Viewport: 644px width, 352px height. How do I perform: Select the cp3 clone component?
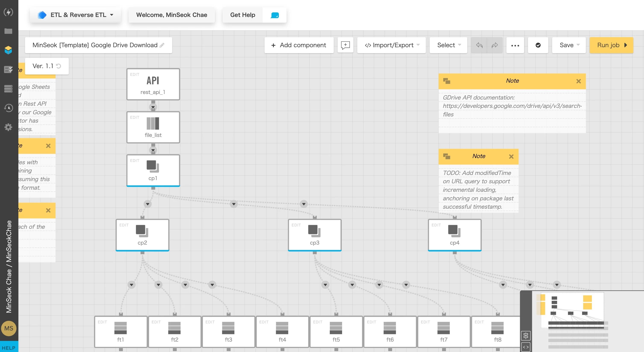coord(315,235)
